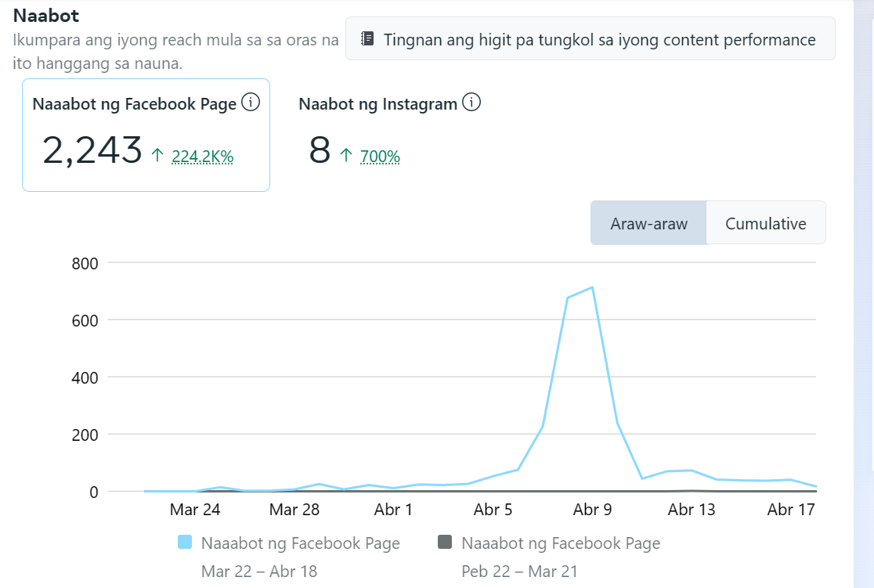
Task: Click the 224.2K% change percentage link
Action: (x=202, y=157)
